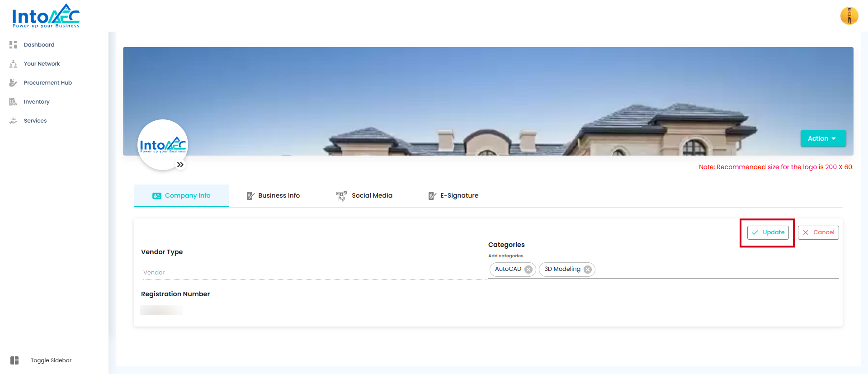Viewport: 868px width, 374px height.
Task: Open the user profile avatar menu
Action: click(849, 16)
